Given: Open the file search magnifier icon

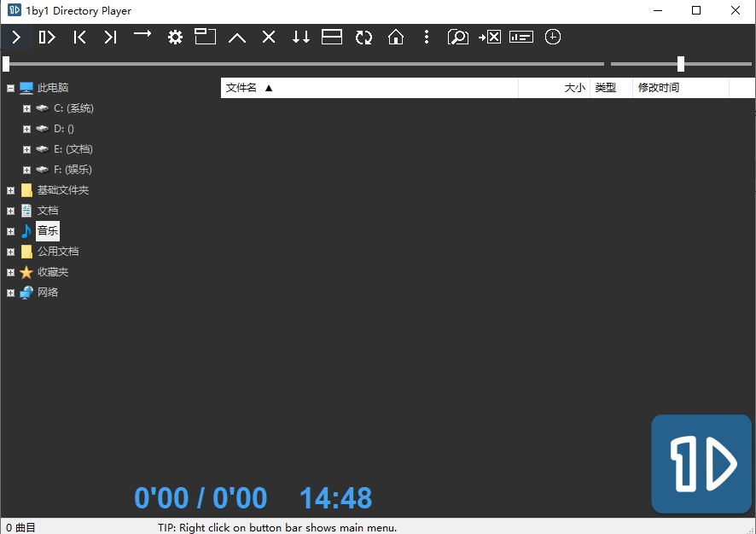Looking at the screenshot, I should (x=458, y=38).
